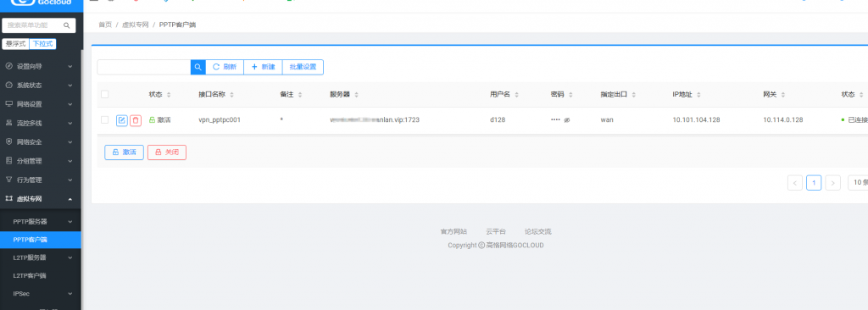Screen dimensions: 868x310
Task: Sort by the 备注 column
Action: click(x=300, y=95)
